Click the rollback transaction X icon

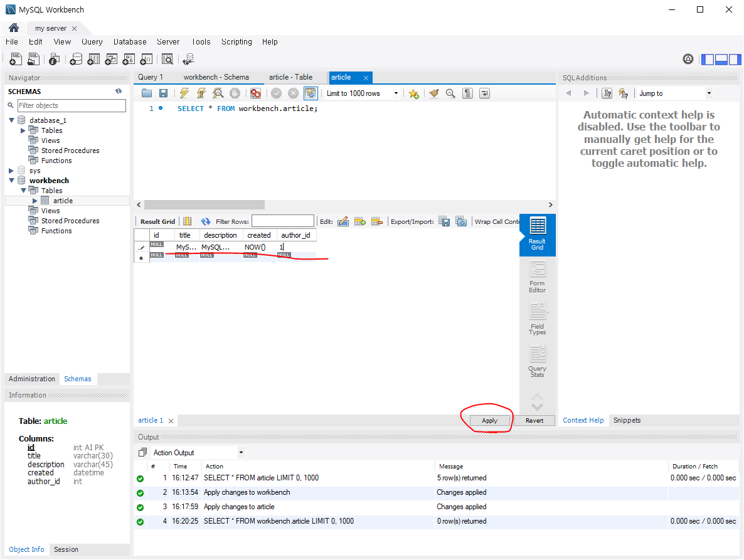pos(293,93)
